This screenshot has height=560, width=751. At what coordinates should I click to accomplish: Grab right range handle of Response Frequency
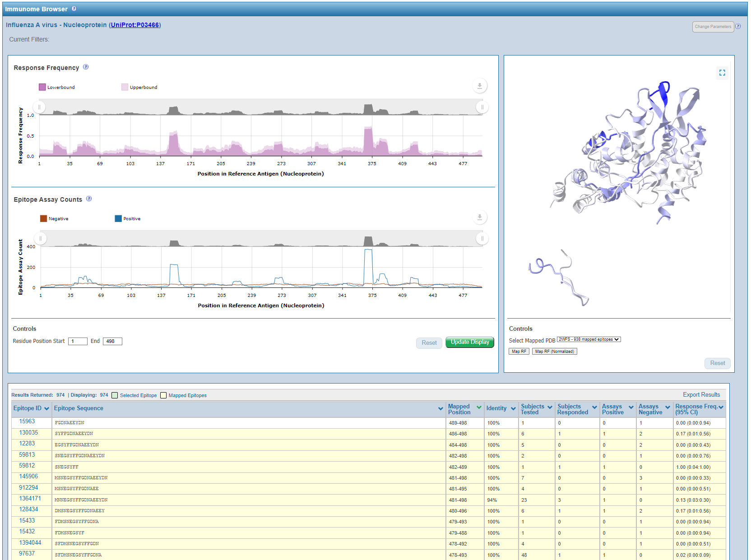click(482, 107)
